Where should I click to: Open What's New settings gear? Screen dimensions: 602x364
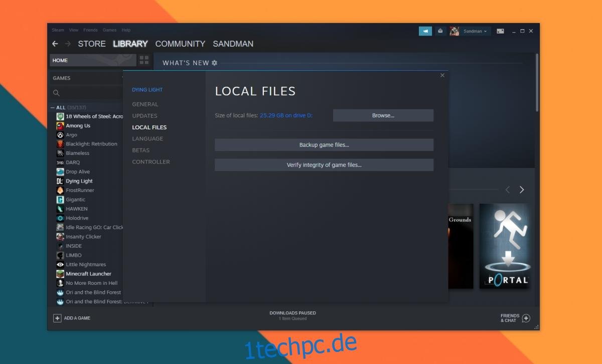215,63
